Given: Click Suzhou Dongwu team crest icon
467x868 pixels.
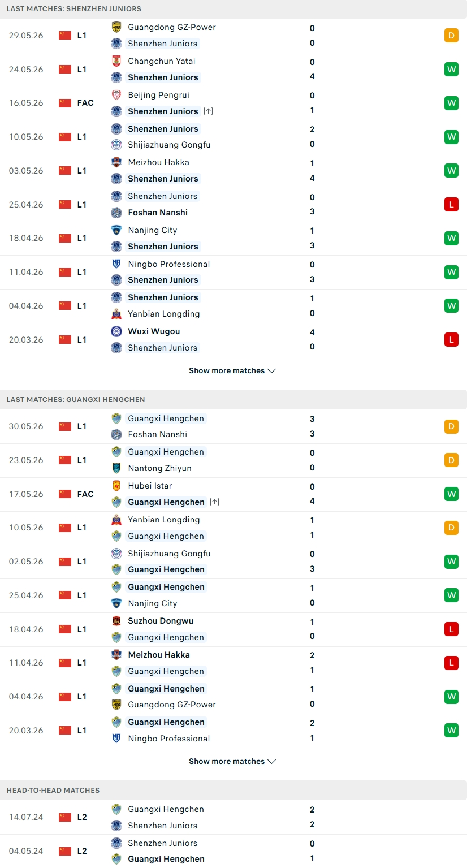Looking at the screenshot, I should click(x=116, y=621).
